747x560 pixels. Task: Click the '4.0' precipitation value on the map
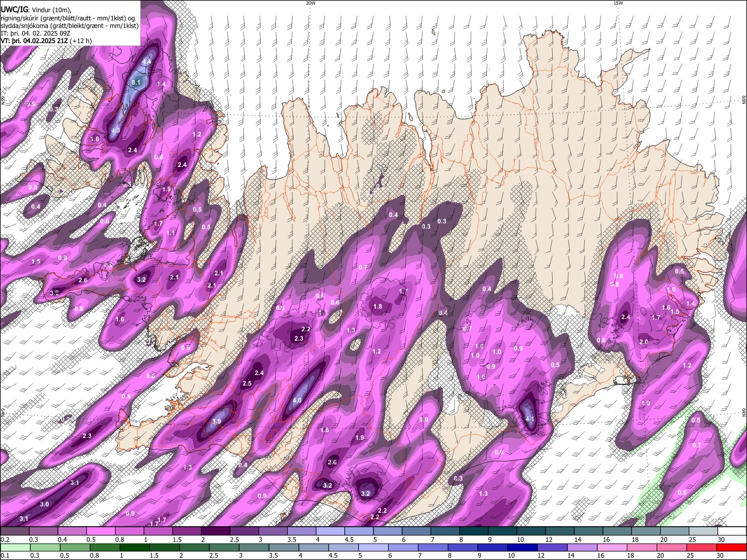(x=297, y=400)
